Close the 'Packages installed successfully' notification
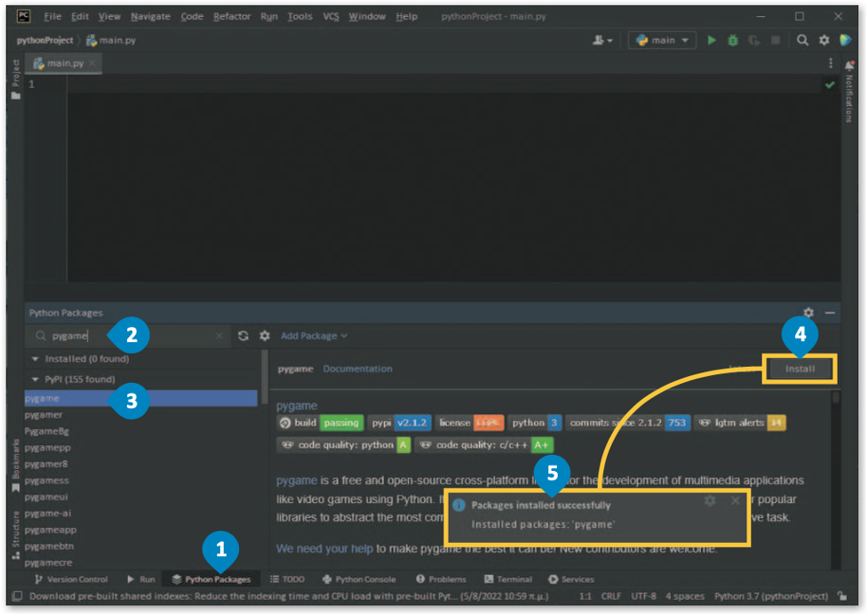868x614 pixels. pyautogui.click(x=735, y=500)
